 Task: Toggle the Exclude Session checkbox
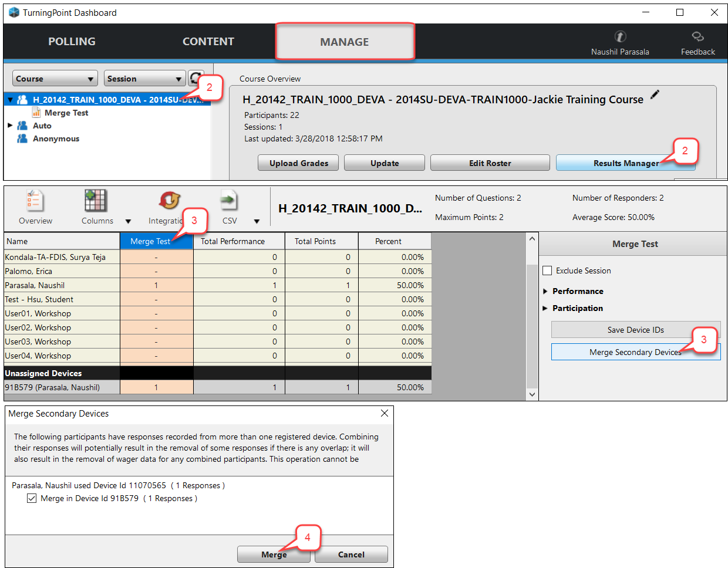547,271
